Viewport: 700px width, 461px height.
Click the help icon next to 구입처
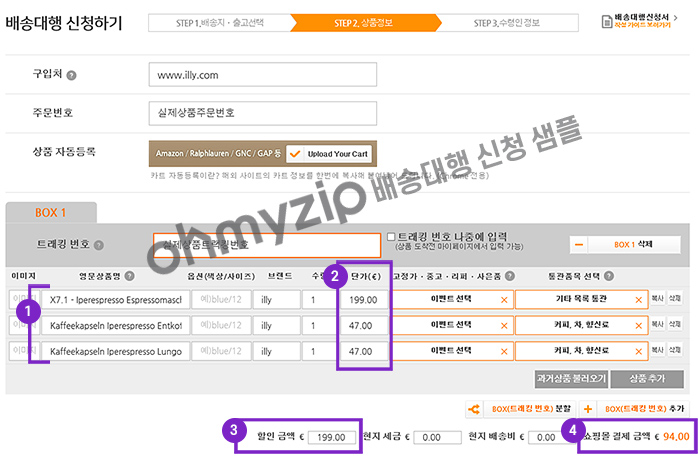pyautogui.click(x=72, y=75)
